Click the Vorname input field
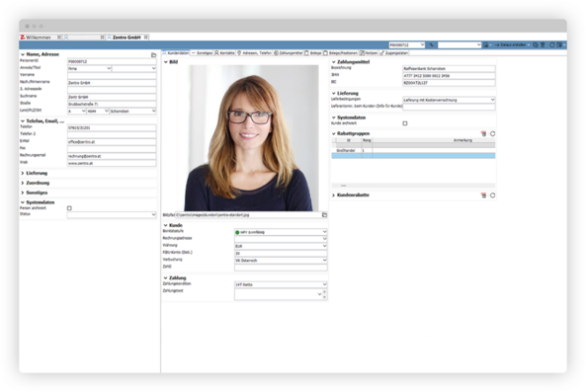Image resolution: width=586 pixels, height=392 pixels. pyautogui.click(x=112, y=76)
